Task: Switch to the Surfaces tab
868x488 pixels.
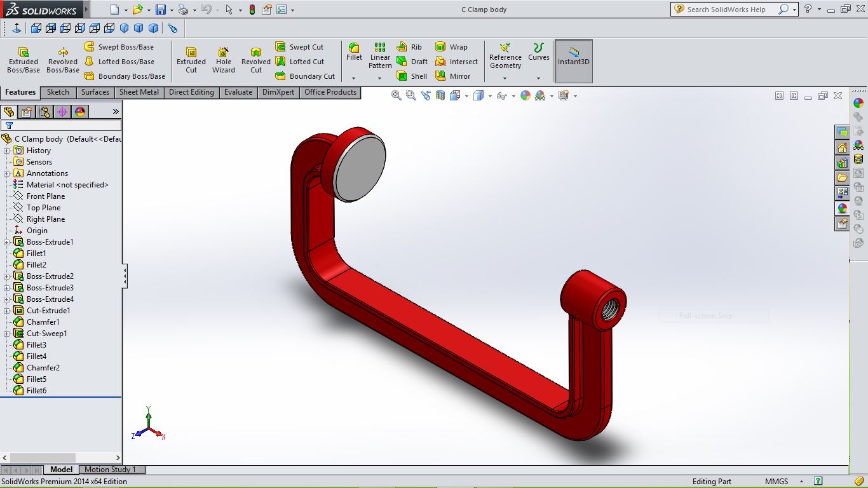Action: click(95, 92)
